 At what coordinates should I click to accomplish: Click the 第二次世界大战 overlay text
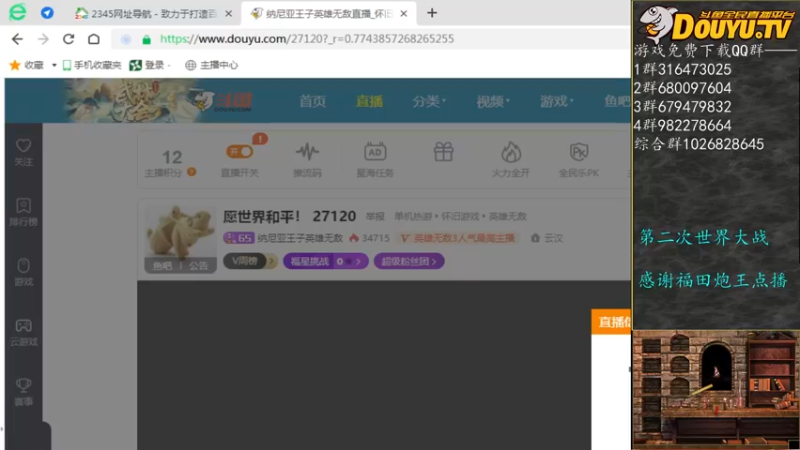click(x=704, y=237)
